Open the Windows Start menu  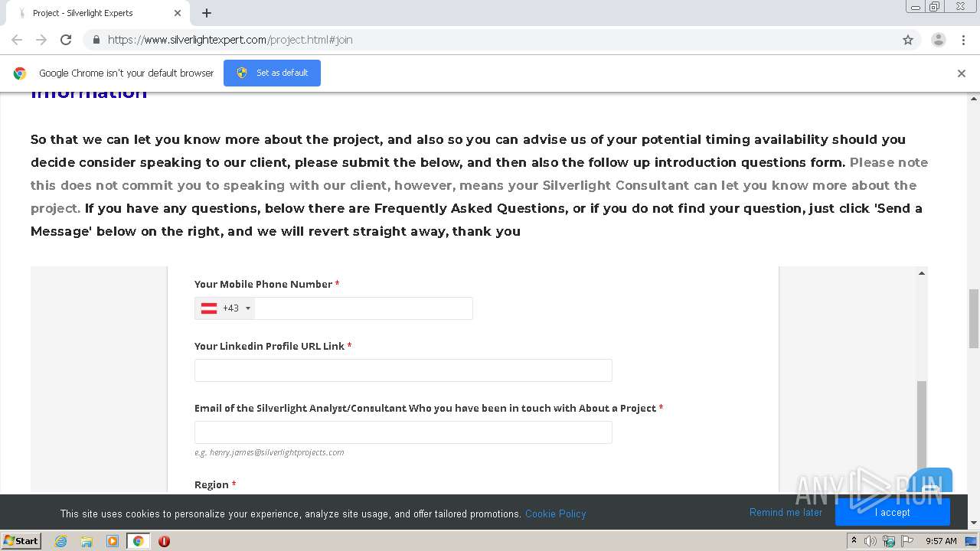point(21,541)
